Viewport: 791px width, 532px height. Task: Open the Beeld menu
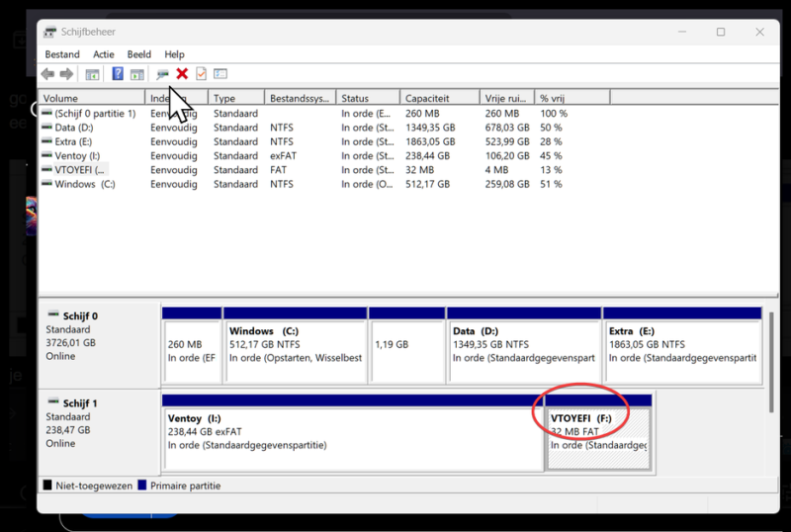(138, 54)
